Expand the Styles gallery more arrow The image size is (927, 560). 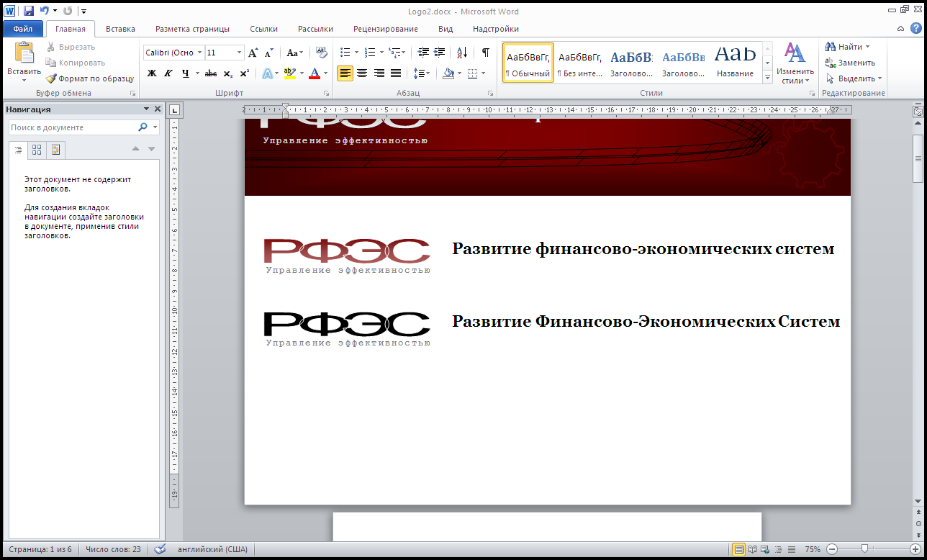[x=767, y=76]
